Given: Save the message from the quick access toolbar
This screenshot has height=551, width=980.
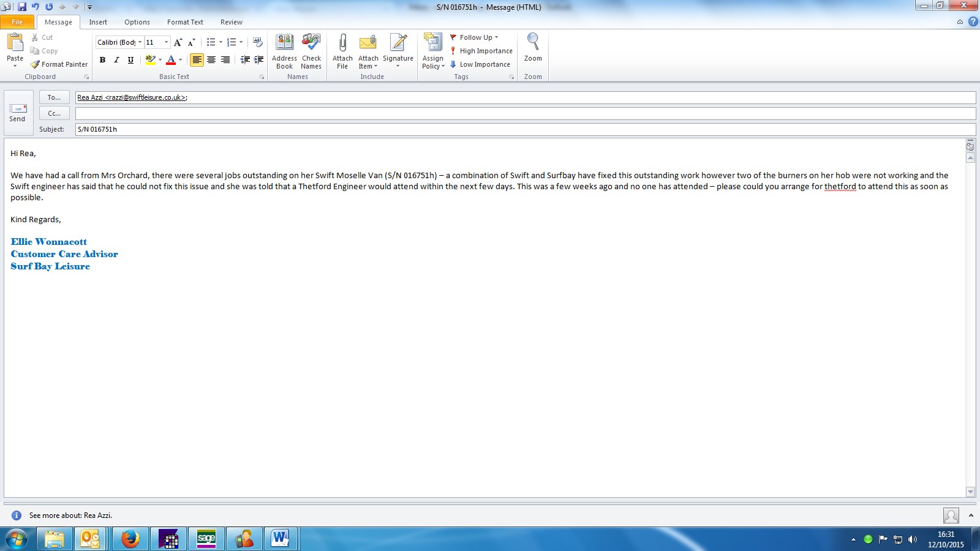Looking at the screenshot, I should [x=22, y=7].
